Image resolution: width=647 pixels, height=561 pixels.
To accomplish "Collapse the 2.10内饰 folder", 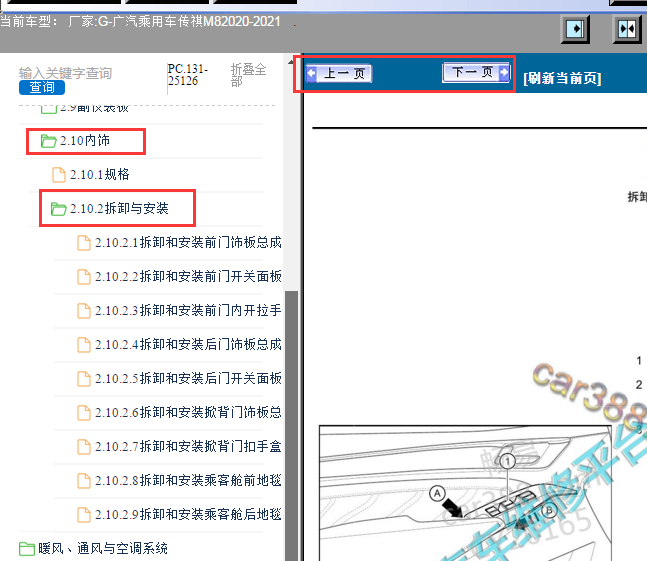I will (85, 141).
